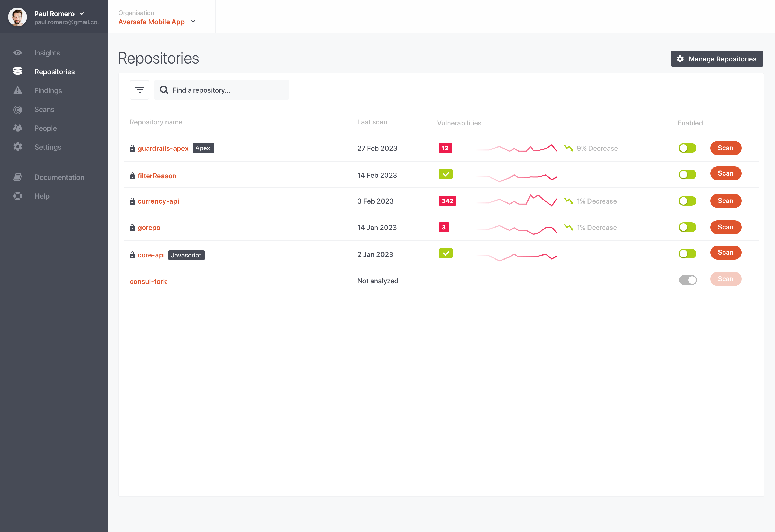Open the core-api repository link
Viewport: 775px width, 532px height.
click(x=151, y=255)
